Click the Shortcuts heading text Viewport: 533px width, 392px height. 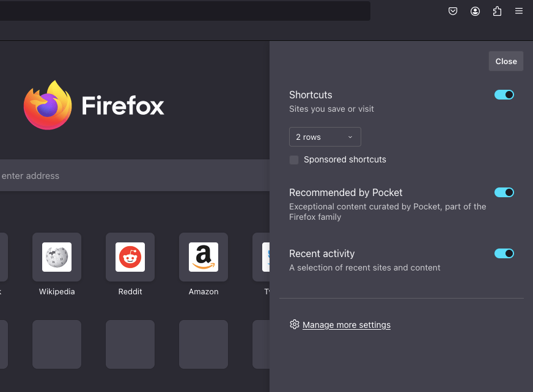(311, 95)
